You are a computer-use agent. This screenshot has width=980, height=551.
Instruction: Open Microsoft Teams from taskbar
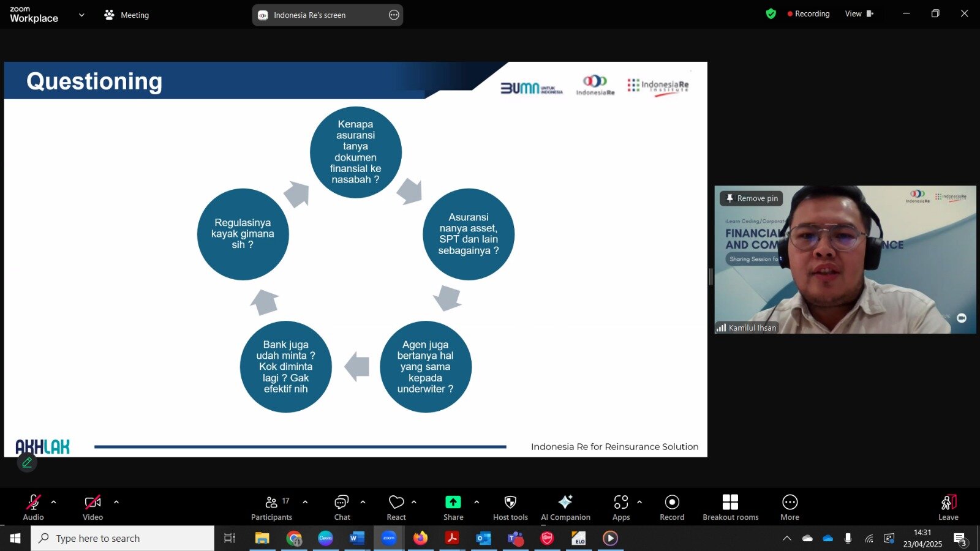click(516, 538)
